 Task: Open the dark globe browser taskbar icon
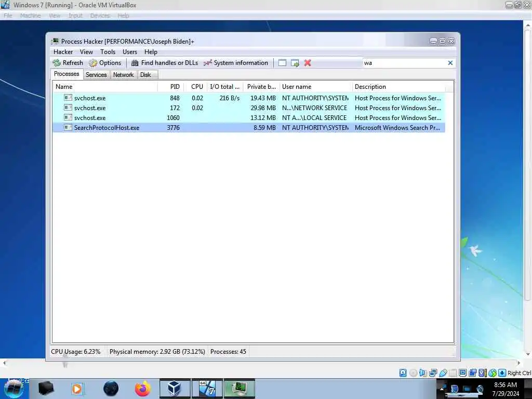(x=111, y=389)
